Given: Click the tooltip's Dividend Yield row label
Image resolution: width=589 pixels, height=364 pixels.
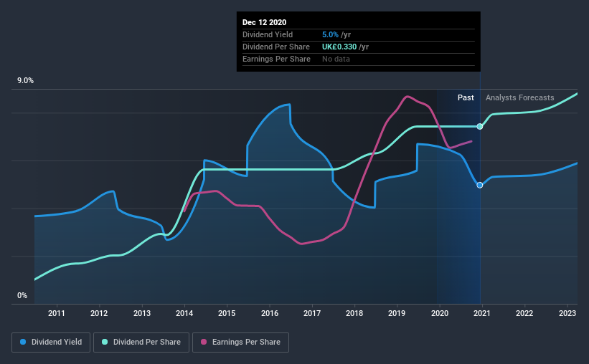Looking at the screenshot, I should click(x=268, y=34).
